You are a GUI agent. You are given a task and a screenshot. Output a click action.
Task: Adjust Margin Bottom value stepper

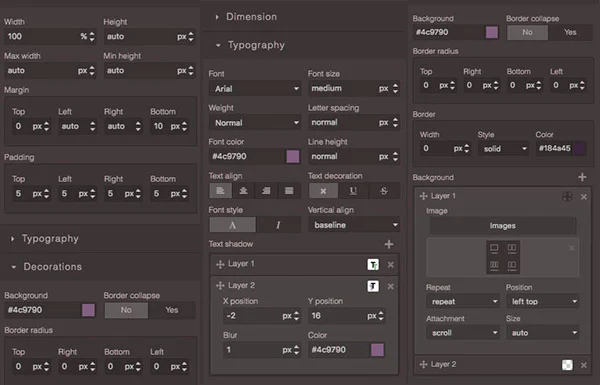pyautogui.click(x=184, y=126)
